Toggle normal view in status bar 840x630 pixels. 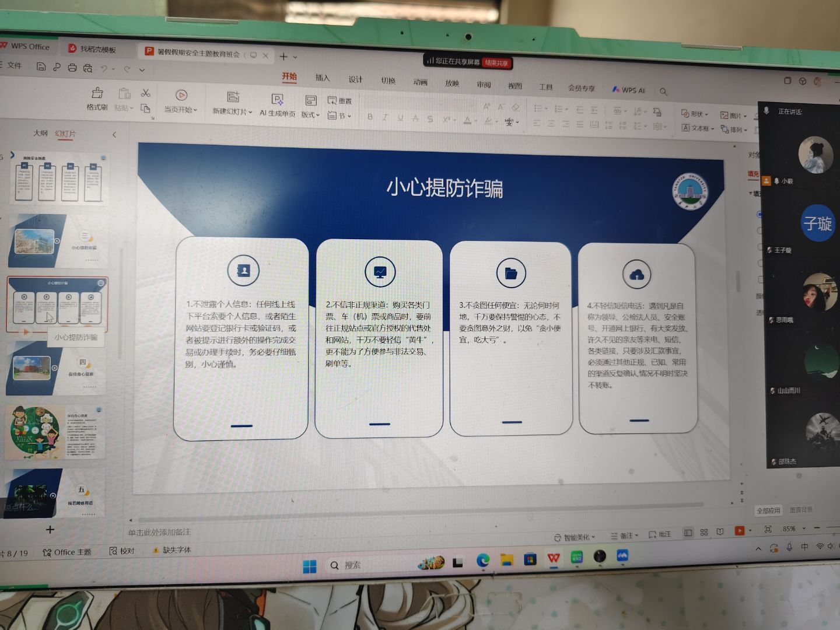688,533
